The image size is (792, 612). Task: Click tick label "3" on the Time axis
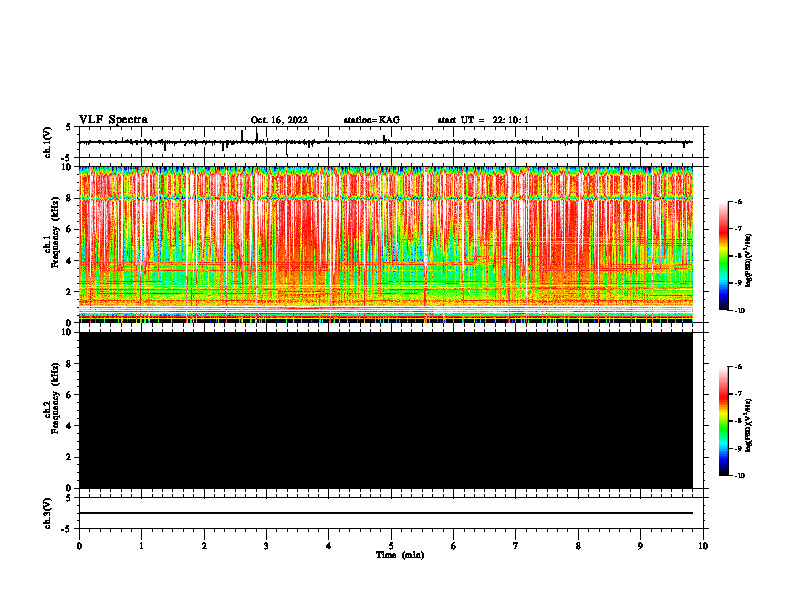click(266, 546)
